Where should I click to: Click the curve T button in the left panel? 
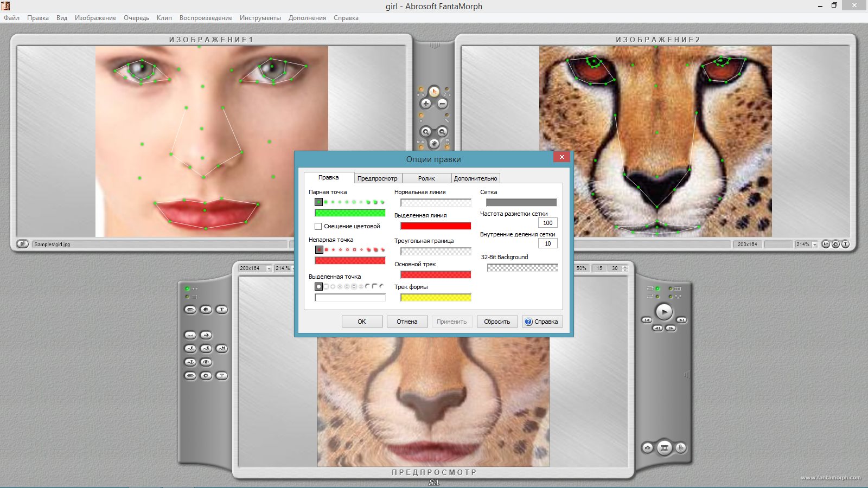pyautogui.click(x=190, y=362)
